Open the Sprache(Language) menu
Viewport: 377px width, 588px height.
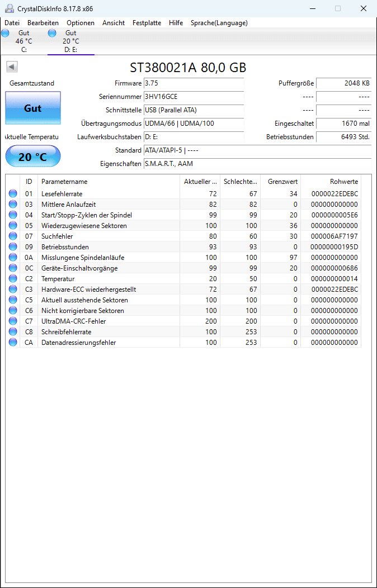tap(219, 23)
